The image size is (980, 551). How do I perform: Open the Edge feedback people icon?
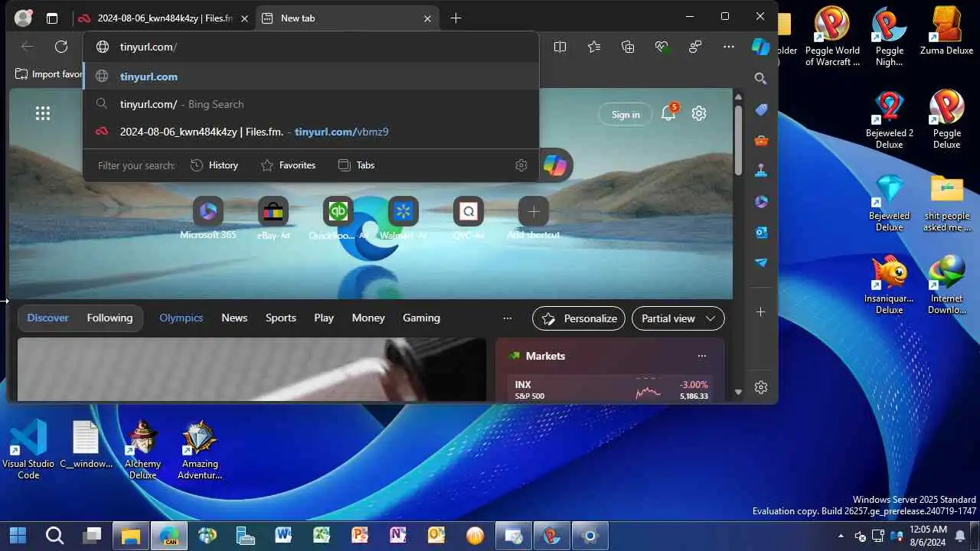tap(695, 47)
